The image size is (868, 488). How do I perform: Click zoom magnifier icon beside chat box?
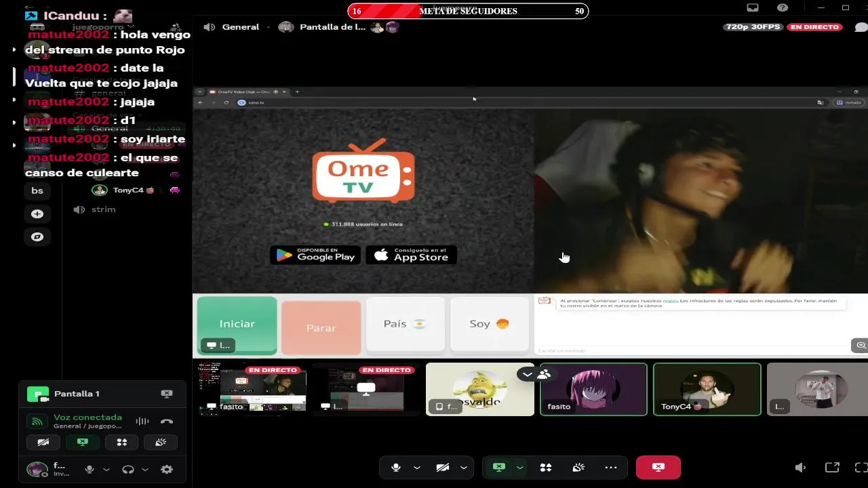point(861,346)
